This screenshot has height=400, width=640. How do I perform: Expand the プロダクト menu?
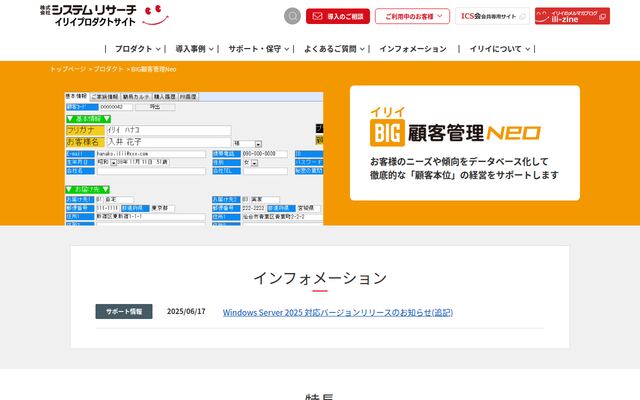coord(138,49)
